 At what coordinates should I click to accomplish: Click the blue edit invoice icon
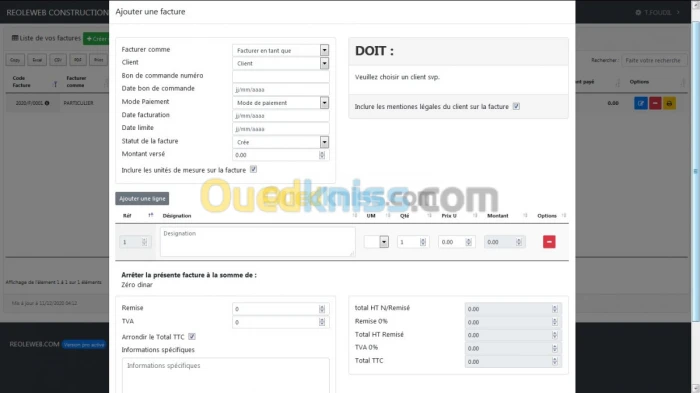click(641, 103)
